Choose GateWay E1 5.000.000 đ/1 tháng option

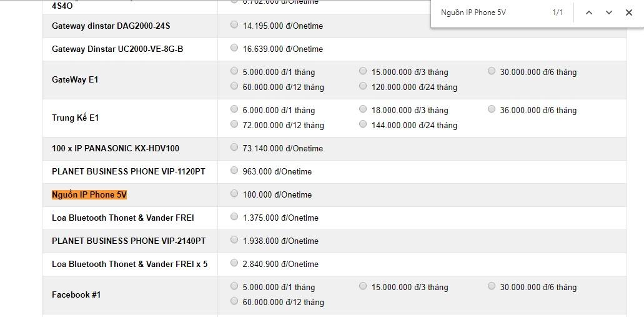point(234,71)
